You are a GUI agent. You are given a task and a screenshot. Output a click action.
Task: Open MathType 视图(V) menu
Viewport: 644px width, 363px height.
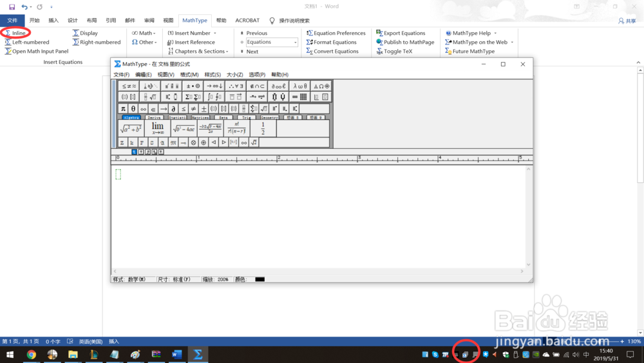166,74
